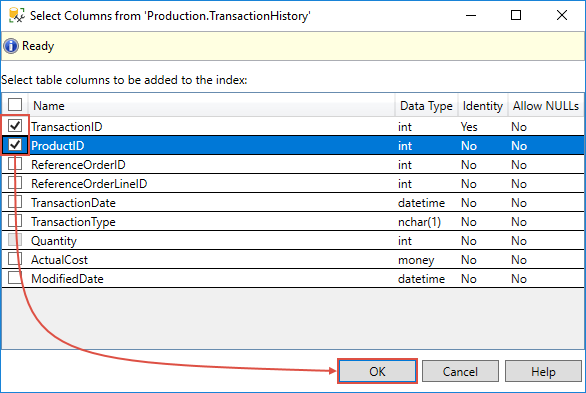Click the money data type cell

tap(416, 260)
